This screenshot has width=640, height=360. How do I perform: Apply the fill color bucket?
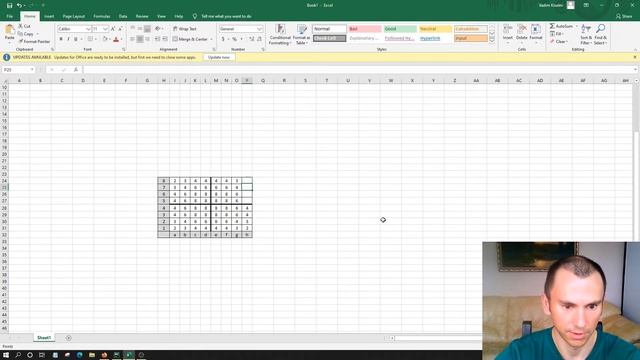pyautogui.click(x=105, y=39)
